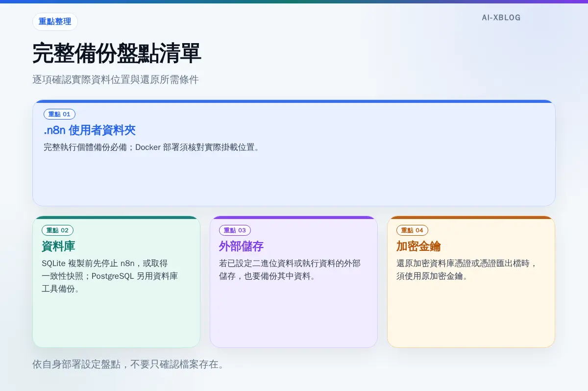Click the .n8n 使用者資料夾 heading
Image resolution: width=588 pixels, height=391 pixels.
[x=90, y=130]
